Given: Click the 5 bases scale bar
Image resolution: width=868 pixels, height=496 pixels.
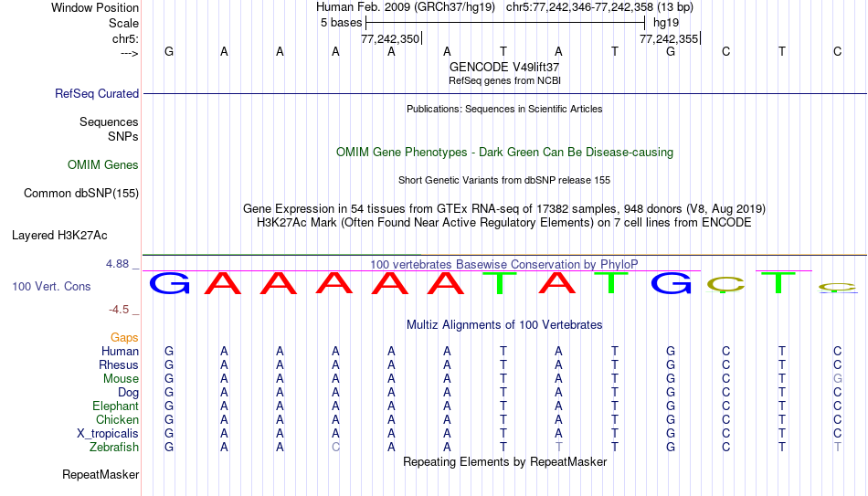Looking at the screenshot, I should (505, 23).
